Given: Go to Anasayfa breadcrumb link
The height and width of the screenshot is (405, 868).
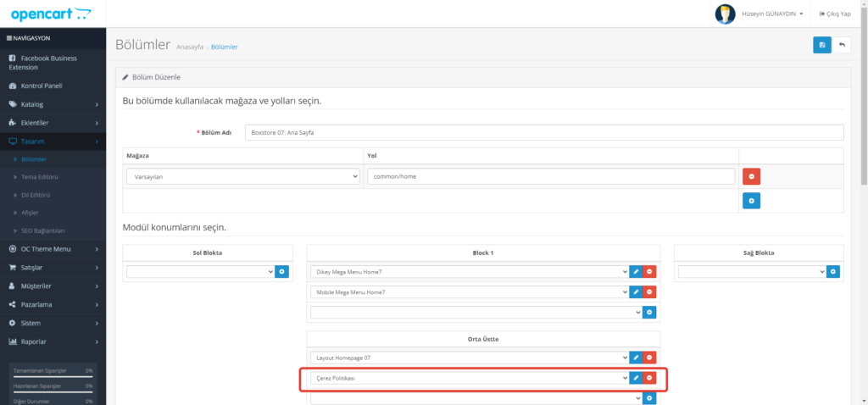Looking at the screenshot, I should point(189,47).
